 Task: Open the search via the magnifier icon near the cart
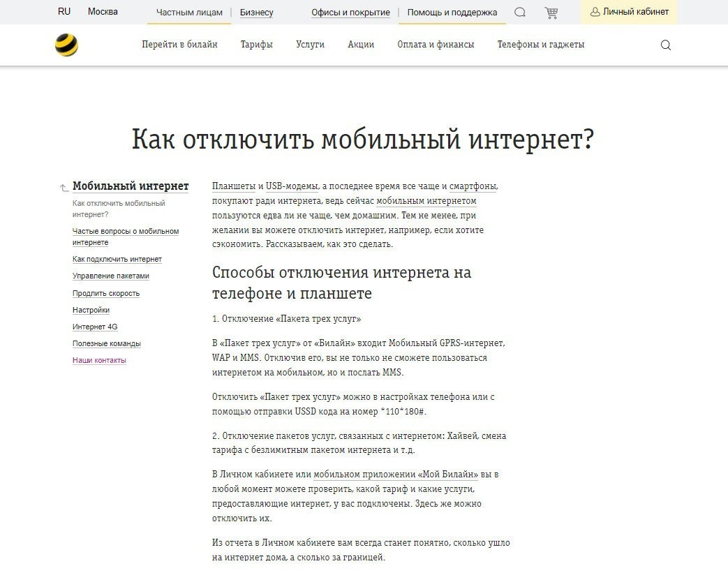(x=520, y=12)
